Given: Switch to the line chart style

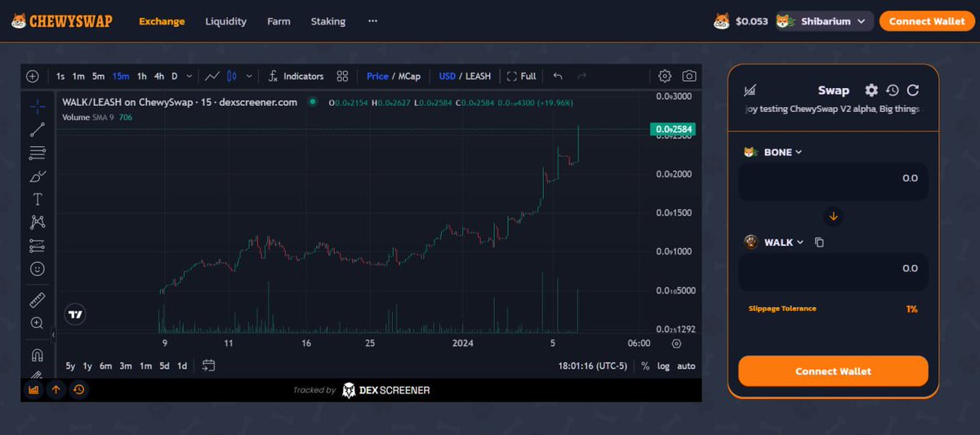Looking at the screenshot, I should (x=212, y=76).
